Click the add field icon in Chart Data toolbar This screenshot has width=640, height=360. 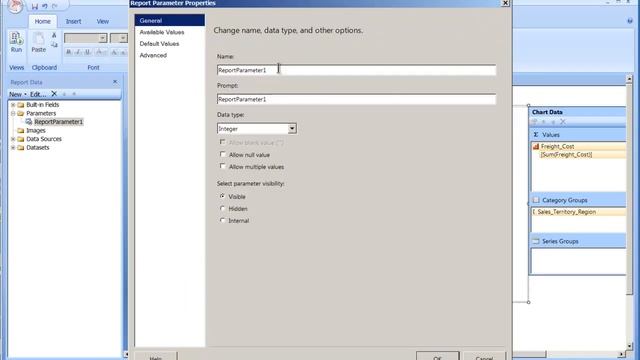tap(535, 122)
